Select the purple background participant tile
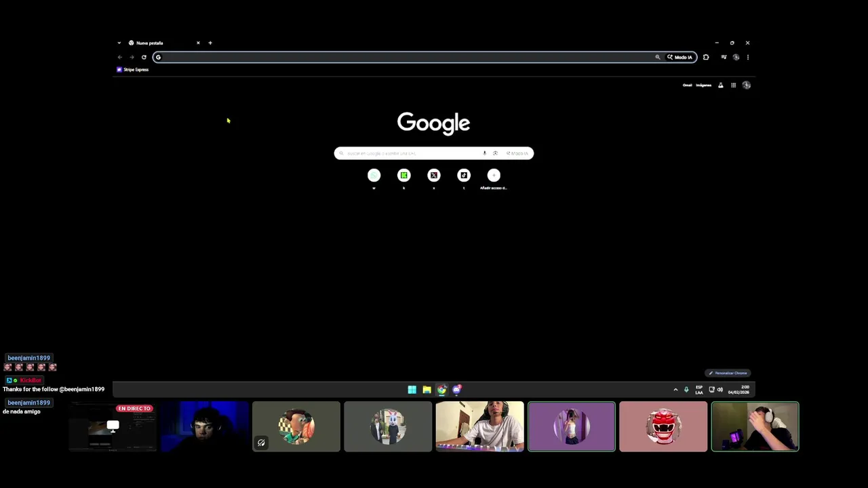The image size is (868, 488). [572, 426]
